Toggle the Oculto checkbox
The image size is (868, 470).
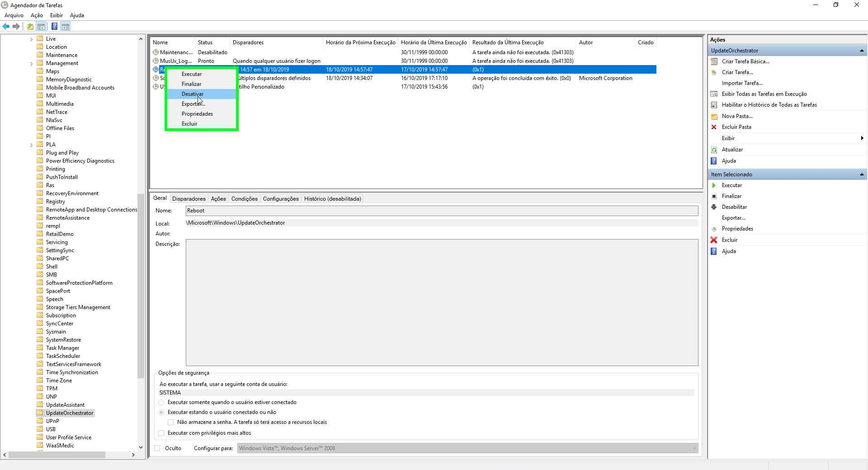pos(157,448)
